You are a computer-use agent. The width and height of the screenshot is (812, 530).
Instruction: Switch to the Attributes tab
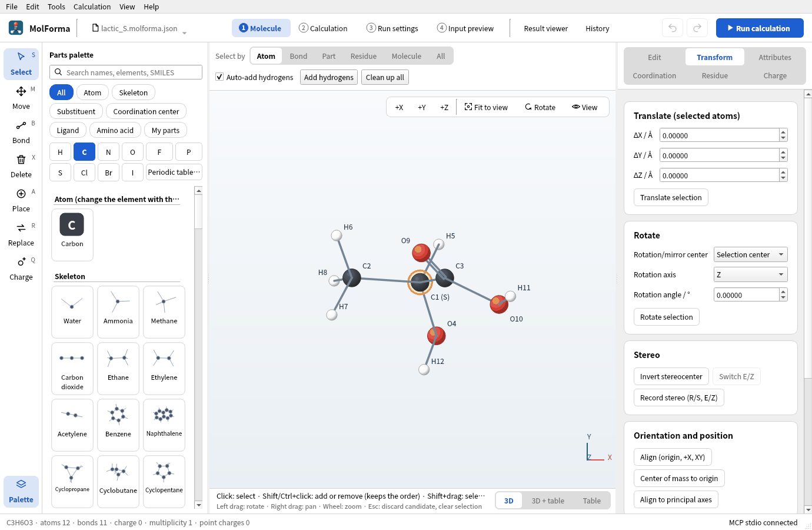click(x=775, y=58)
